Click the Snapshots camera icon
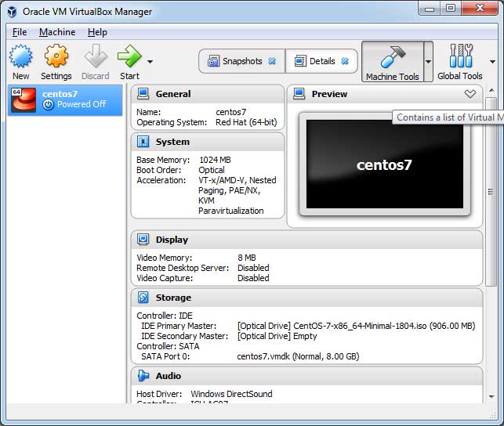Screen dimensions: 504x426 tap(213, 61)
